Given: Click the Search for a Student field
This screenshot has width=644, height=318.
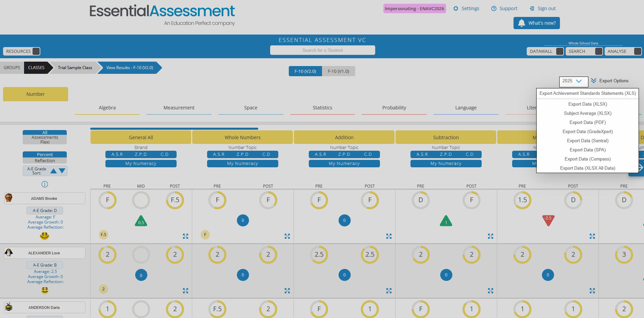Looking at the screenshot, I should click(x=322, y=50).
